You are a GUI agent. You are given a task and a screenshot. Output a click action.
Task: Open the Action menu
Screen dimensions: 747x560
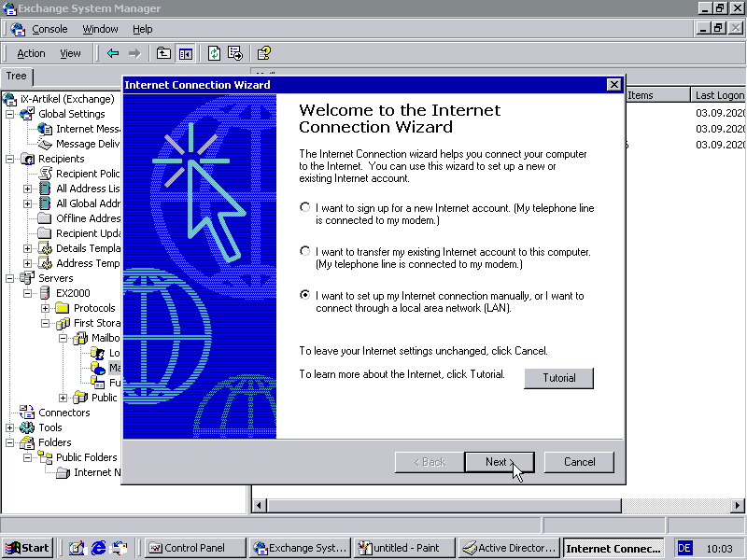31,53
